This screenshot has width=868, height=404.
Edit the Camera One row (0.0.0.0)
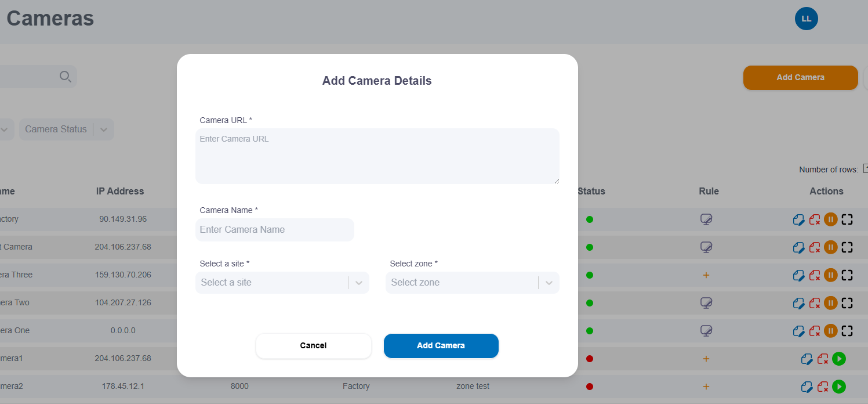799,331
